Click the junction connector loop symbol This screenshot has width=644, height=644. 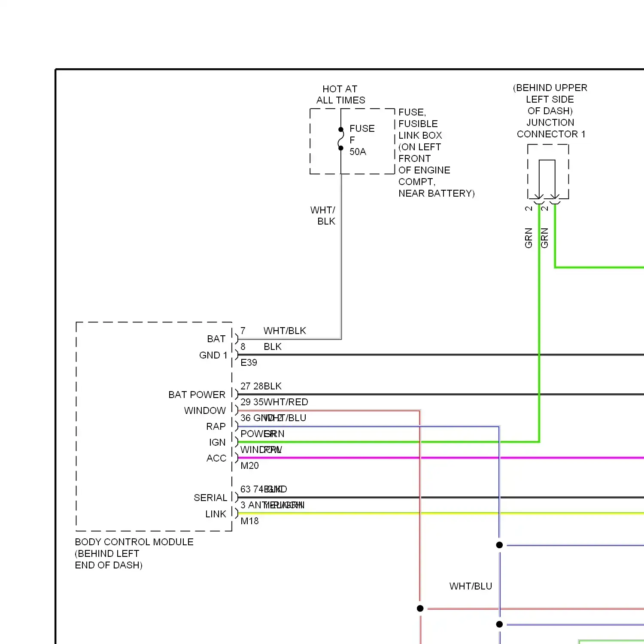pyautogui.click(x=547, y=179)
